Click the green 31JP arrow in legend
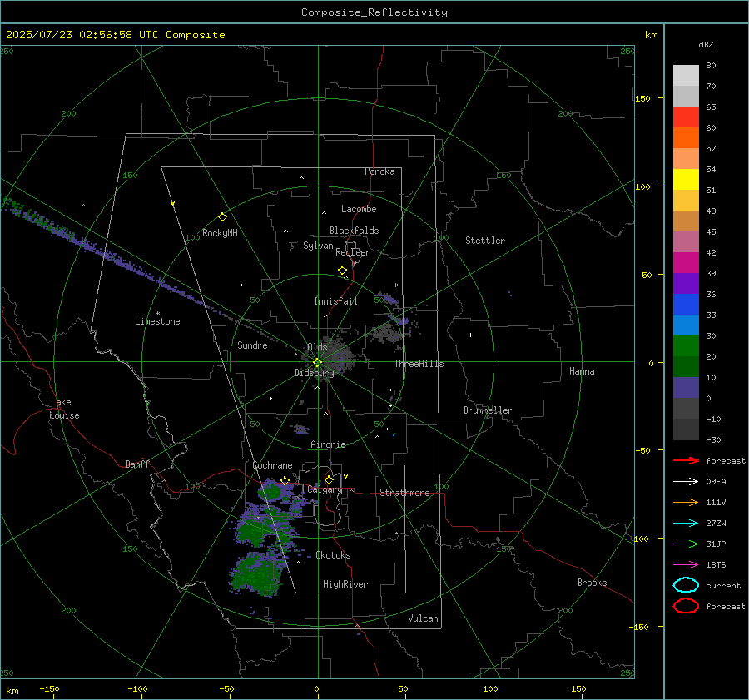The image size is (749, 700). pyautogui.click(x=686, y=544)
